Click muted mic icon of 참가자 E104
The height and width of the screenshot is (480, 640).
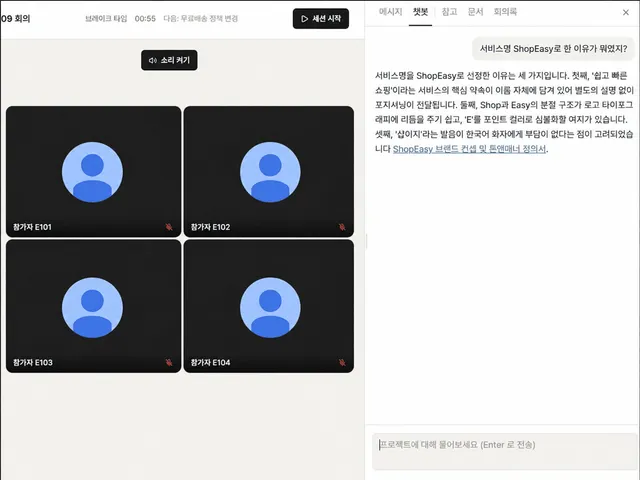(342, 362)
